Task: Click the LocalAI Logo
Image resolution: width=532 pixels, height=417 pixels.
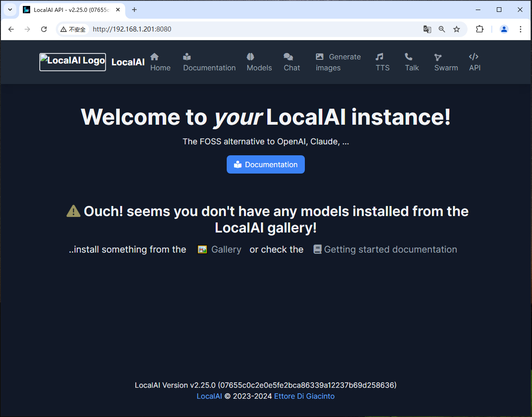Action: [x=72, y=62]
